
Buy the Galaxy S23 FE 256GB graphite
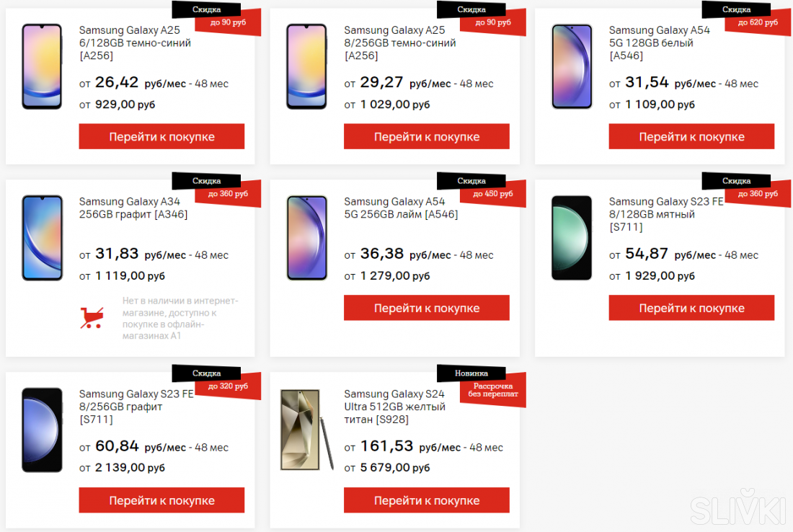click(161, 500)
